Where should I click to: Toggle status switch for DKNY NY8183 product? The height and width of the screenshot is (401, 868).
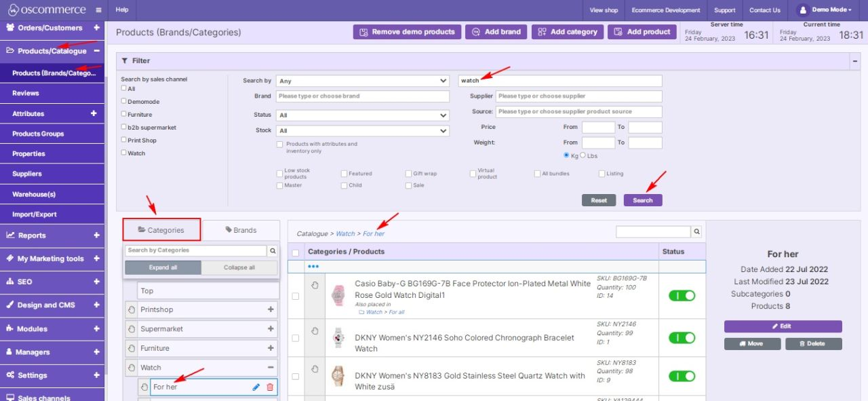pyautogui.click(x=682, y=376)
